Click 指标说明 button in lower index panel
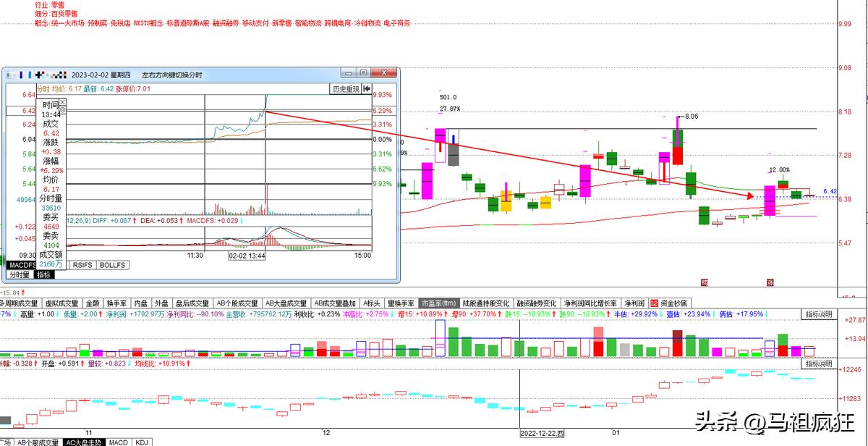868x446 pixels. pos(818,363)
